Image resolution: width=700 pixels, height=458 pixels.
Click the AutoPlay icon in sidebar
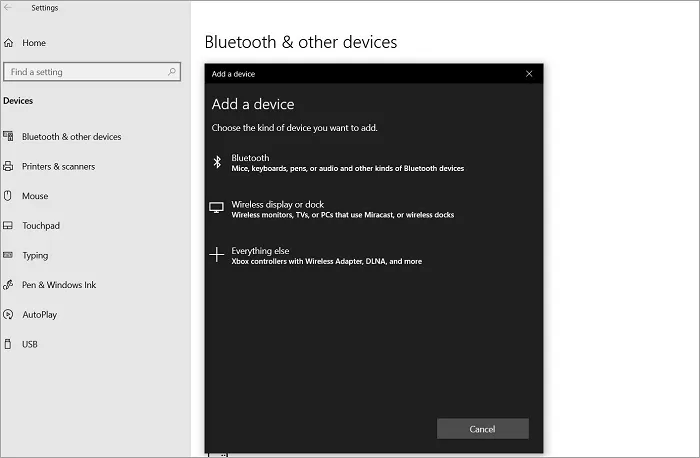tap(8, 314)
